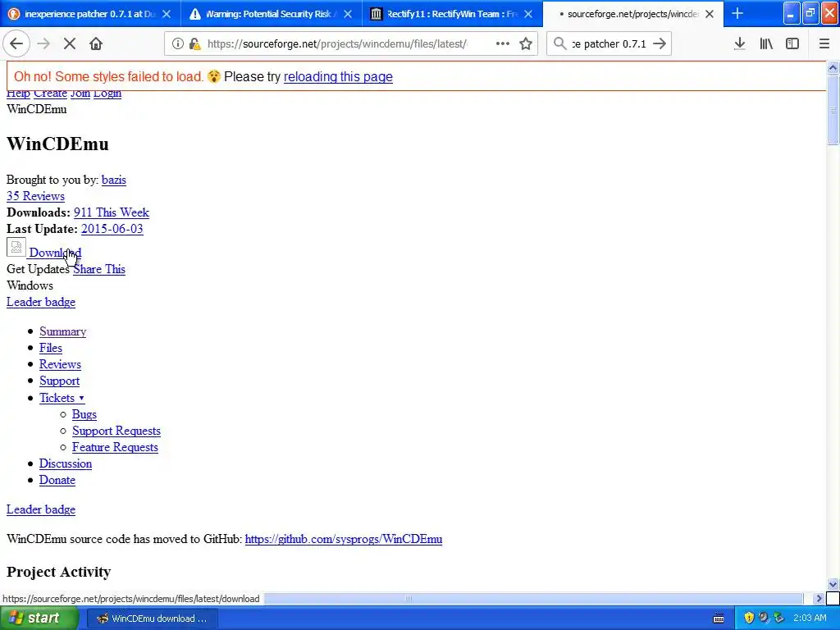Open the Library bookshelf icon
The height and width of the screenshot is (630, 840).
pos(766,44)
